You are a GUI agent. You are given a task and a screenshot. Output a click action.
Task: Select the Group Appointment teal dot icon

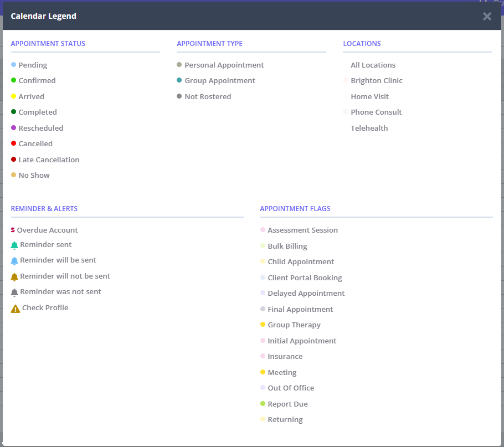(179, 80)
